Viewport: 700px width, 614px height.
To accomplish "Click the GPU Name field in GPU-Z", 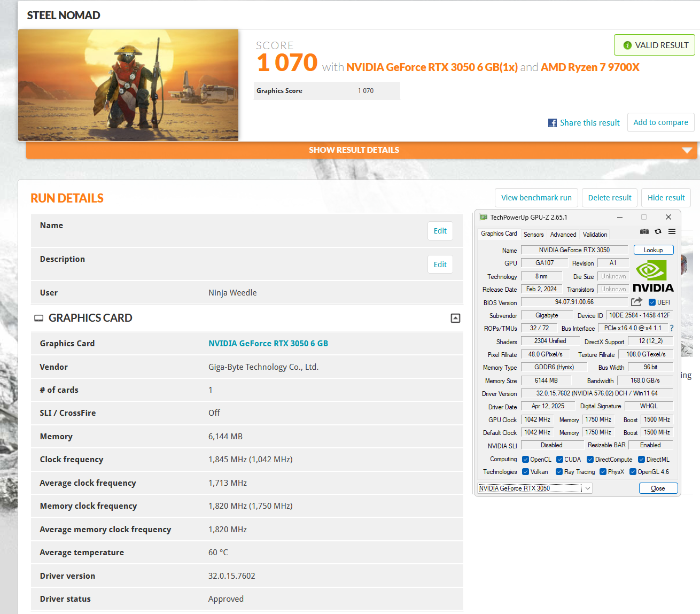I will [574, 250].
